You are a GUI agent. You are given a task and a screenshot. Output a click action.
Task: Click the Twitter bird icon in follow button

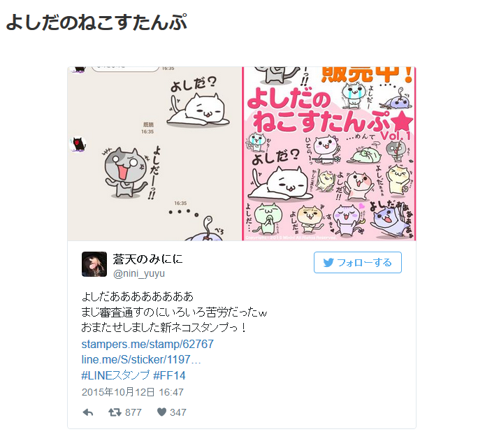coord(328,263)
